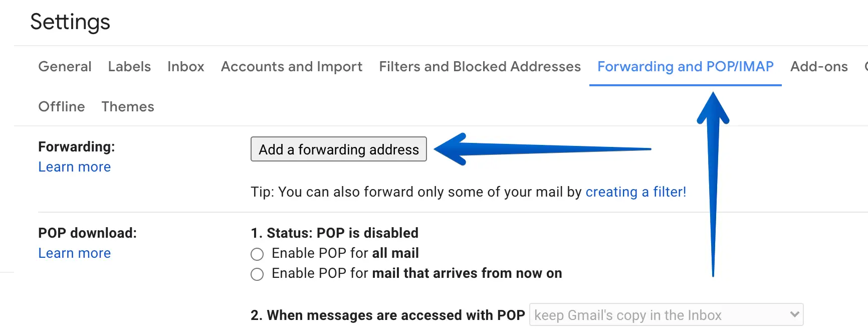Click the Status: POP is disabled text
Image resolution: width=868 pixels, height=330 pixels.
335,233
